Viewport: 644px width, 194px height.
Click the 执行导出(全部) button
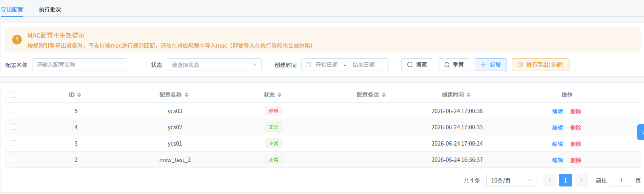tap(541, 65)
